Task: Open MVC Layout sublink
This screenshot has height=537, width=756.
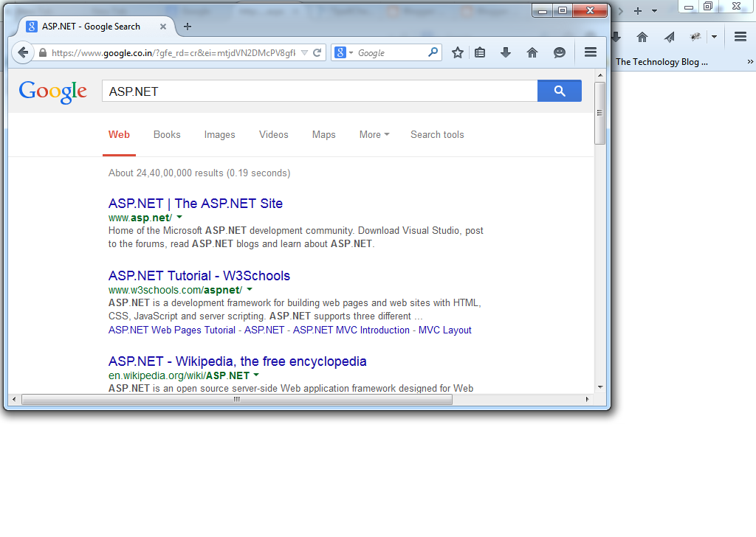Action: [444, 330]
